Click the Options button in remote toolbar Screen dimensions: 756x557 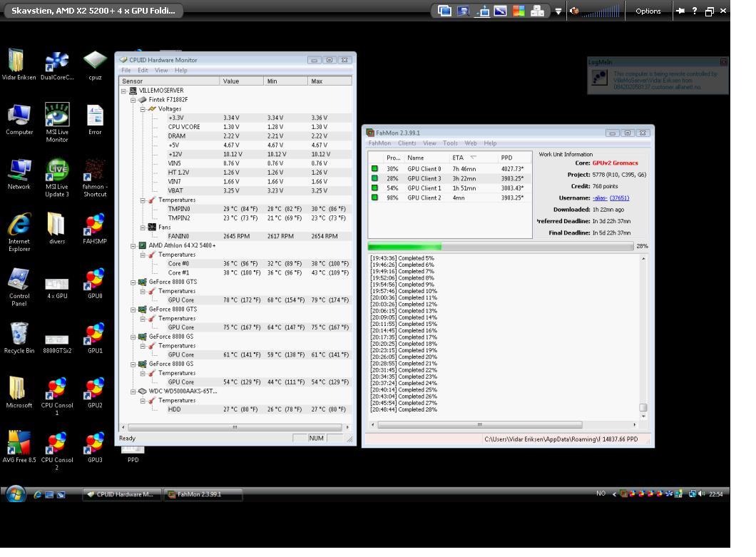click(648, 11)
